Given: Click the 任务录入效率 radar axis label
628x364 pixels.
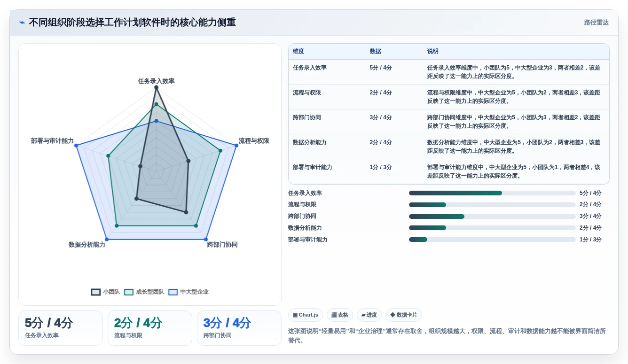Looking at the screenshot, I should pos(156,81).
